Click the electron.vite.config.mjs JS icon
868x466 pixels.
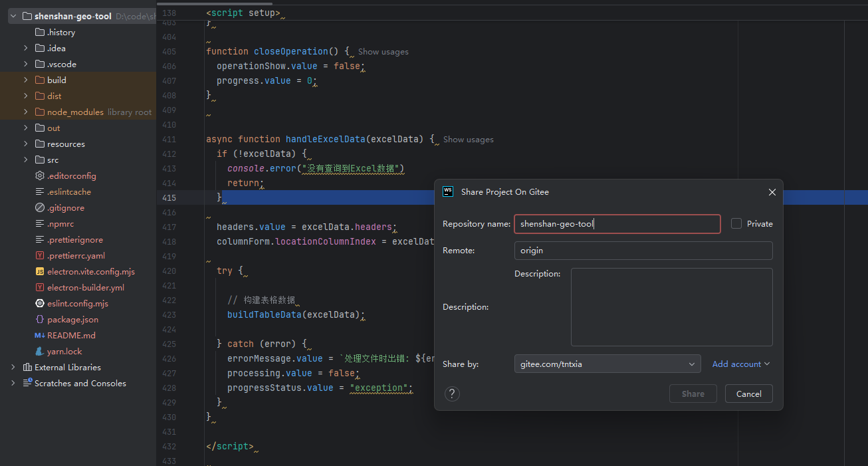click(x=40, y=272)
